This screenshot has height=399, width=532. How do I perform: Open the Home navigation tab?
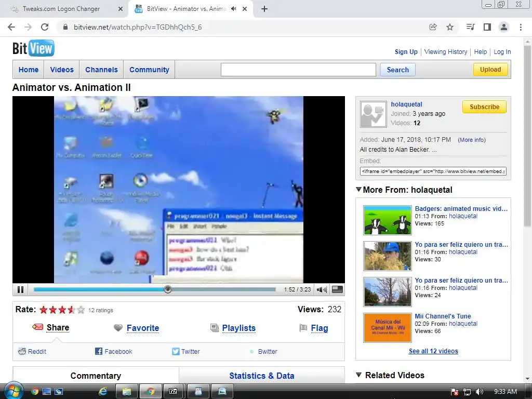click(x=29, y=70)
